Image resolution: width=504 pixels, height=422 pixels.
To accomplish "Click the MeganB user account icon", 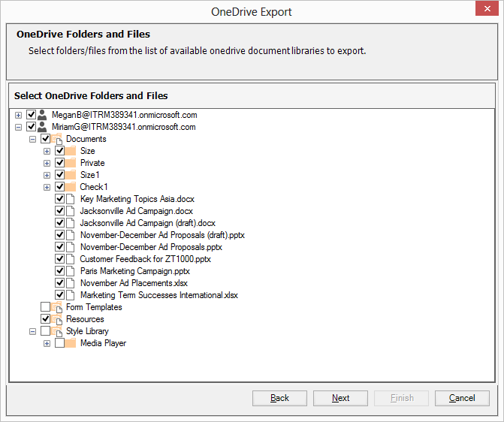I will tap(42, 115).
